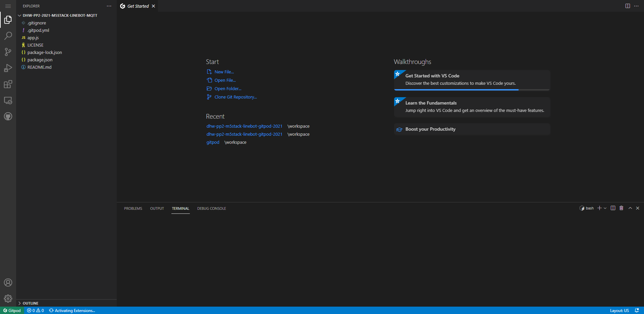Image resolution: width=644 pixels, height=314 pixels.
Task: Split the terminal pane
Action: pyautogui.click(x=613, y=208)
